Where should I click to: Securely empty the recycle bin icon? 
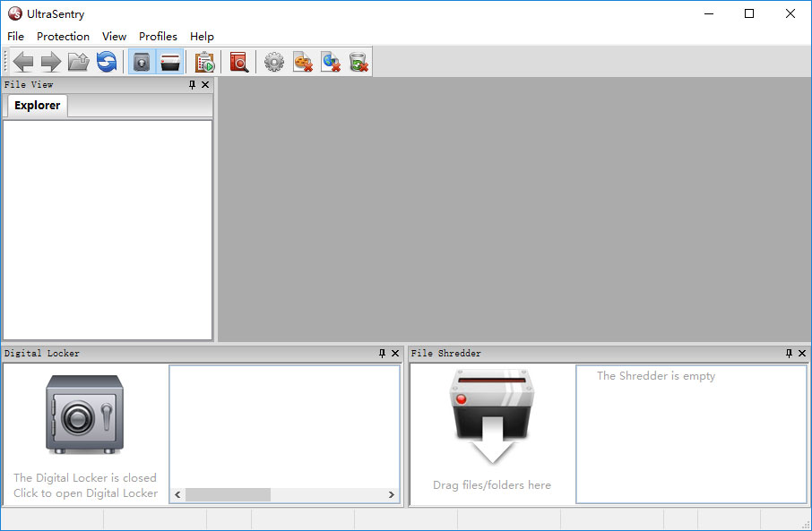358,61
